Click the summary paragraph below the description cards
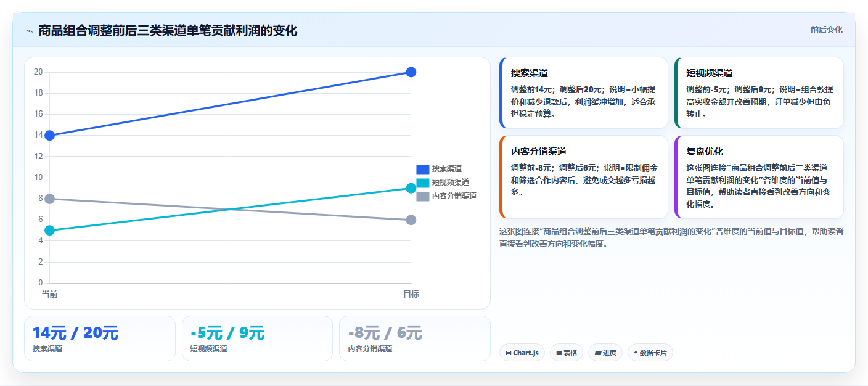 coord(671,237)
